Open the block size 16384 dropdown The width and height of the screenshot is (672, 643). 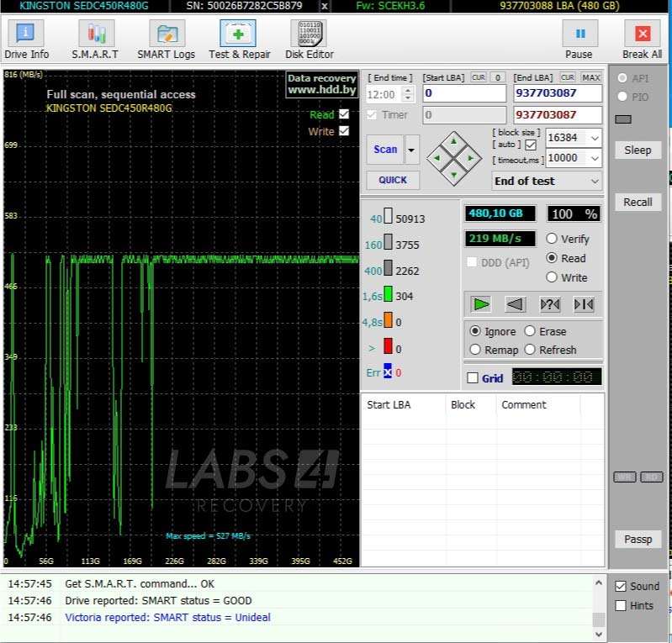point(595,138)
